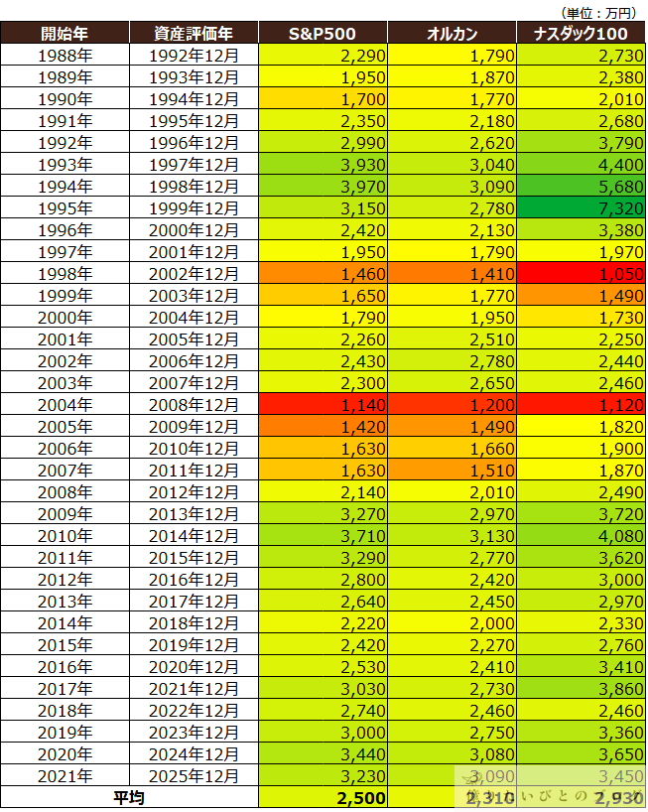Viewport: 648px width, 812px height.
Task: Select the 開始年 header cell
Action: click(x=65, y=34)
